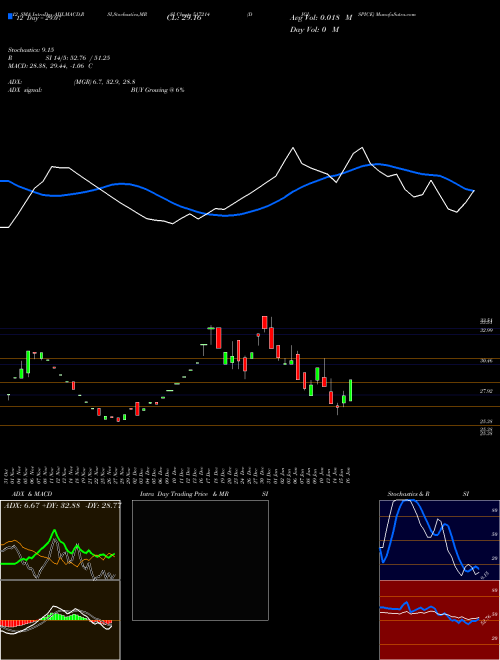This screenshot has width=500, height=660.
Task: Click the 'MACD: 28.38, 29.44, -1.06 C' line
Action: [x=51, y=66]
